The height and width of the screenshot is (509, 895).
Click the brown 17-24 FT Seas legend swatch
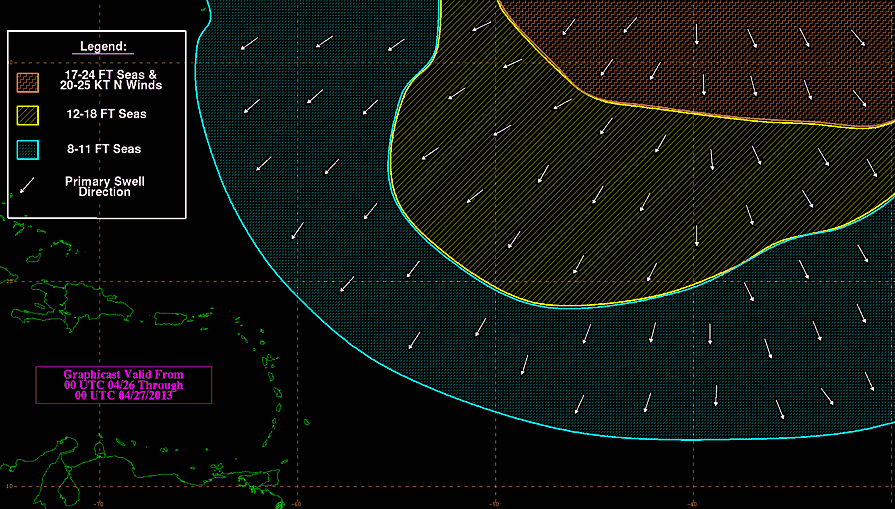[27, 82]
